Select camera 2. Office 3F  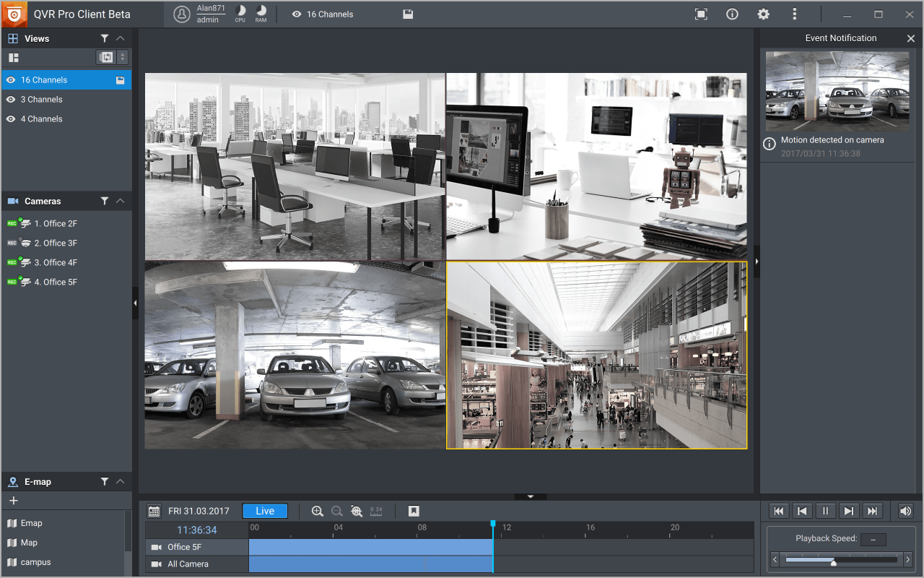(56, 243)
